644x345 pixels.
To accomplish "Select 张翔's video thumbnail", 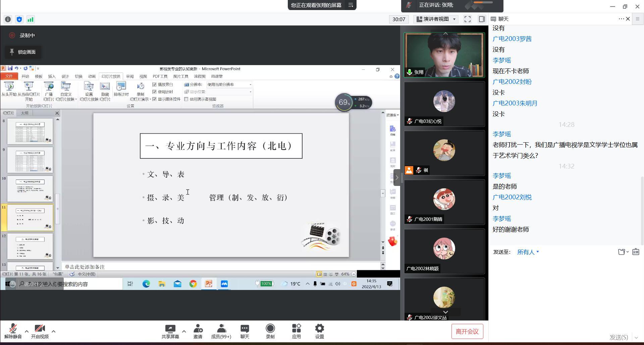I will coord(444,55).
